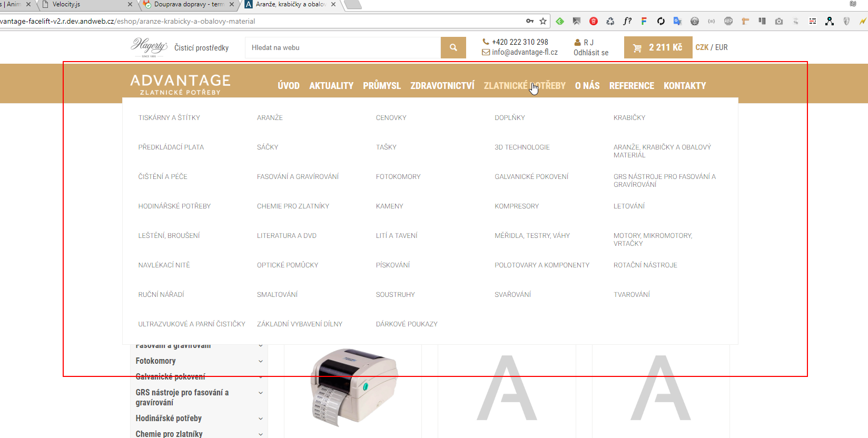Open ROTAČNÍ NÁSTROJE category
The width and height of the screenshot is (868, 438).
pos(645,265)
